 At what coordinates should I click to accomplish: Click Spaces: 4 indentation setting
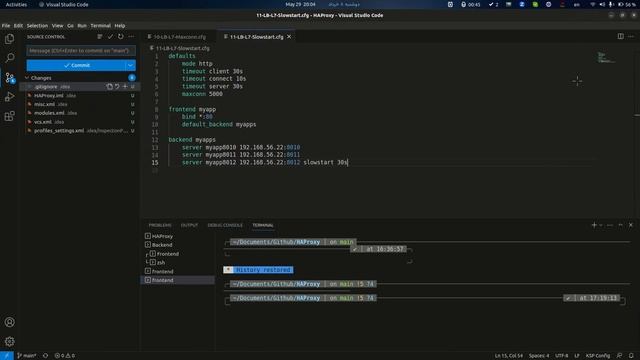(x=539, y=356)
